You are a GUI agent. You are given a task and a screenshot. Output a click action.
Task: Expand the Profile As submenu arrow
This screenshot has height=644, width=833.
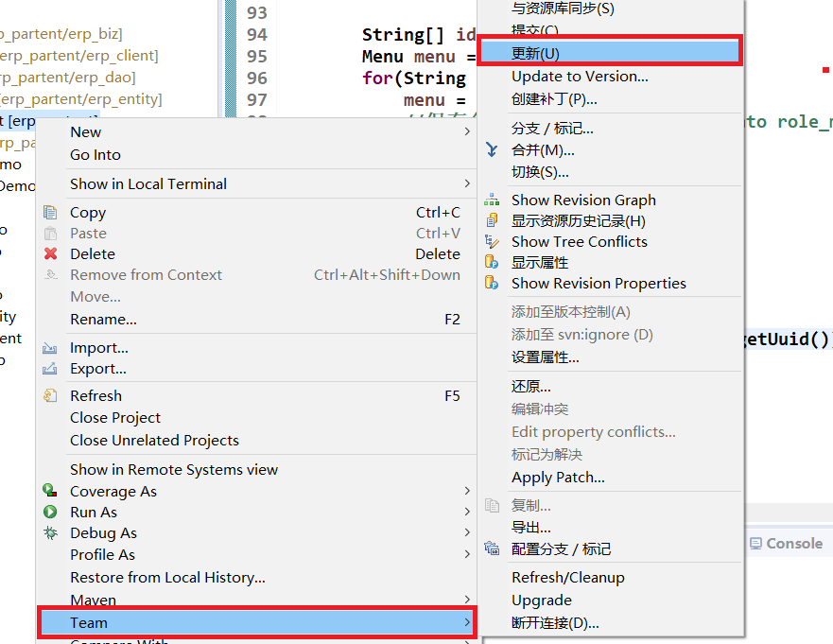[x=467, y=554]
